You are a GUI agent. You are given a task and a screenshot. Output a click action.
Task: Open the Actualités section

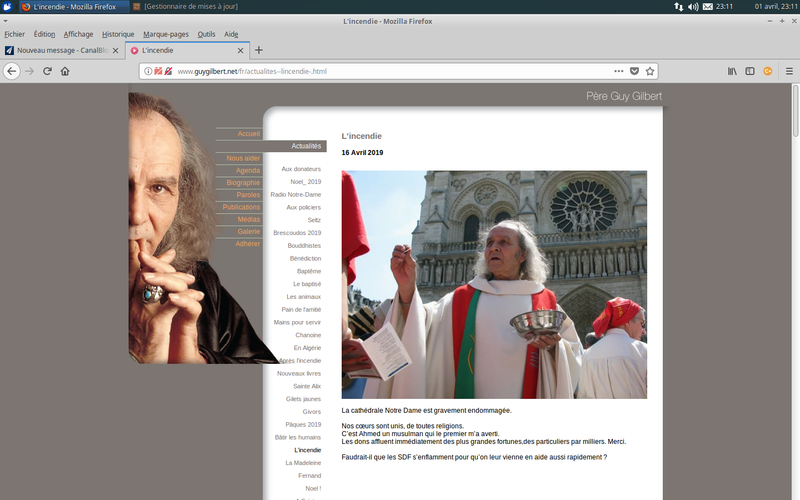[x=306, y=146]
